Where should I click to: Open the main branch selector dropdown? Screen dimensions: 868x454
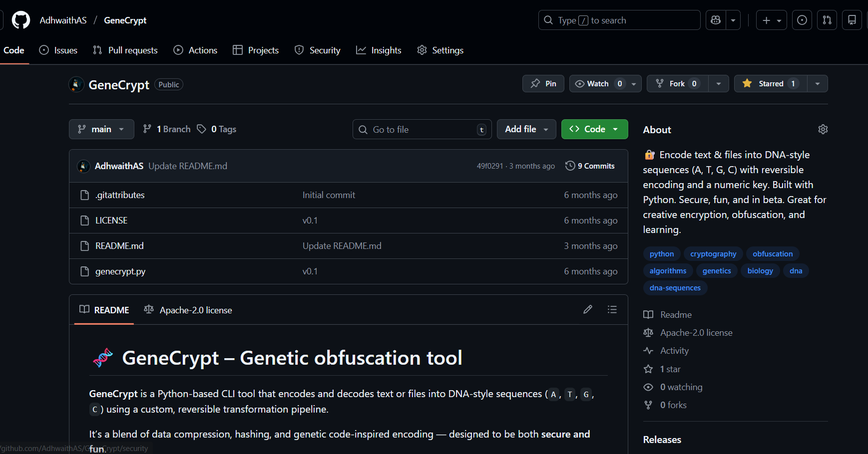[x=101, y=129]
